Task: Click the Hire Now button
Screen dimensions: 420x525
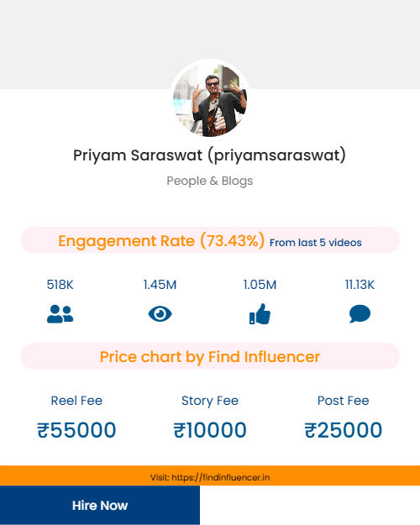Action: pos(100,505)
